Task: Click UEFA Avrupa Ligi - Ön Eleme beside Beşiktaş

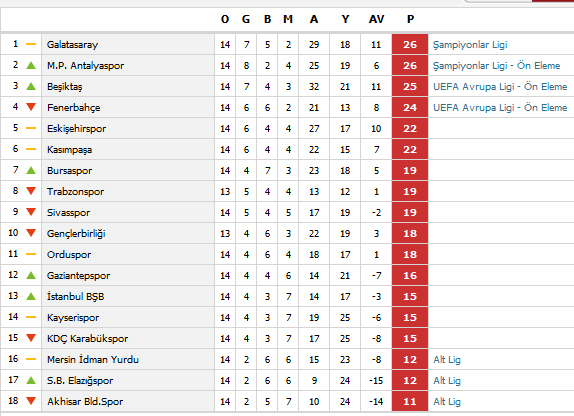Action: [500, 87]
